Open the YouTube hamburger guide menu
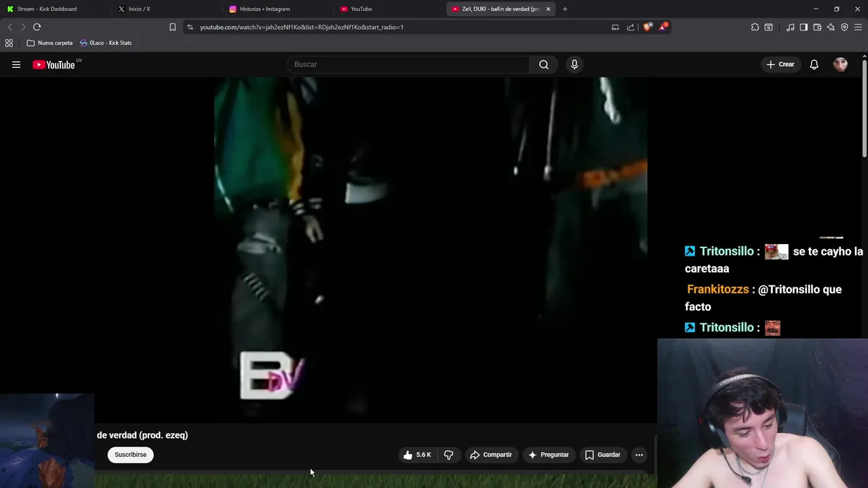Viewport: 868px width, 488px height. pos(16,64)
